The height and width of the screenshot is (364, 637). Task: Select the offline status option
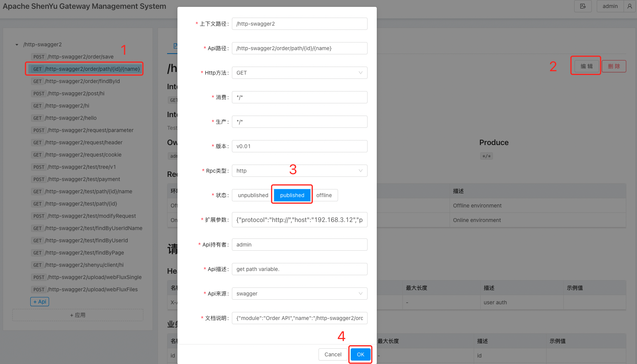pyautogui.click(x=324, y=195)
